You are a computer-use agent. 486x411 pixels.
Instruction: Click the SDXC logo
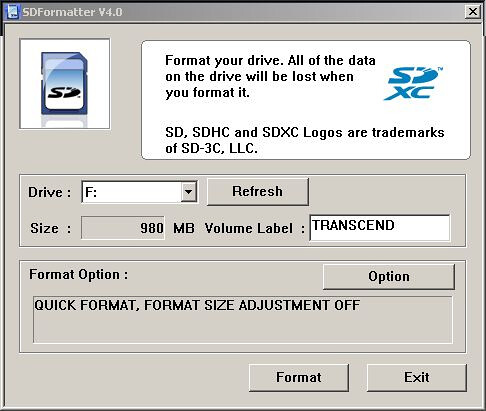pos(413,84)
